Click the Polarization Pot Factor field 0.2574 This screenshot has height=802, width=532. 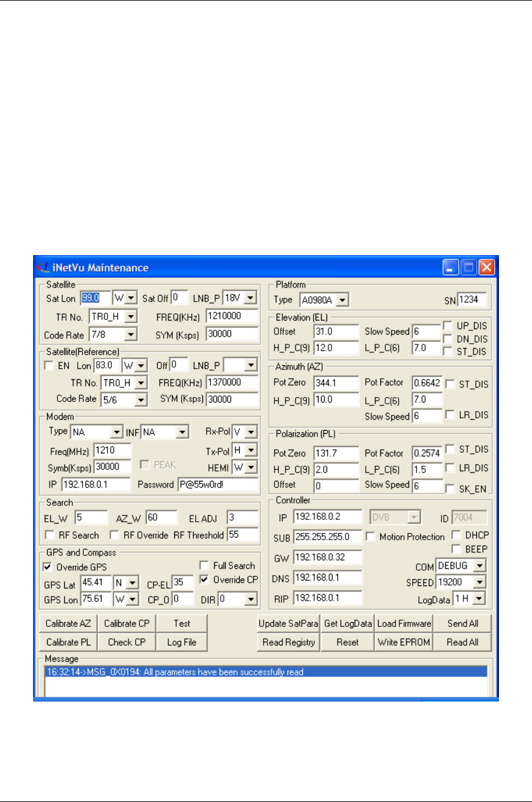coord(427,454)
